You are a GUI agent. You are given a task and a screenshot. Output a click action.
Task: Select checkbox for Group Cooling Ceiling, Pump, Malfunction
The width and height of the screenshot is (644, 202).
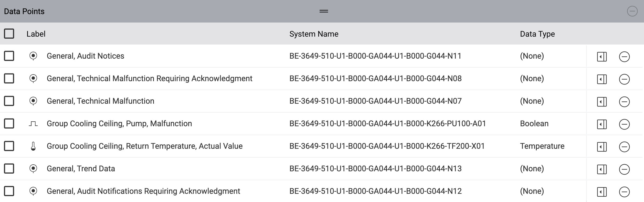tap(9, 123)
